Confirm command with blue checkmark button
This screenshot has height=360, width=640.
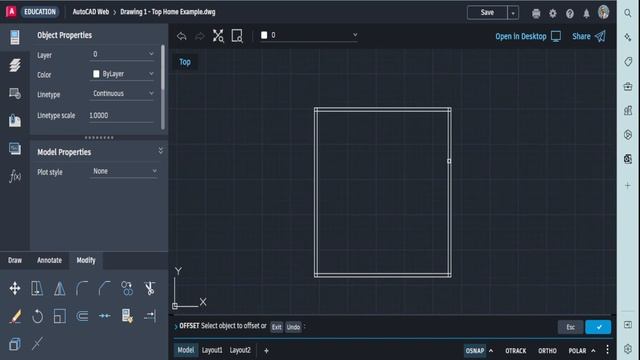598,327
